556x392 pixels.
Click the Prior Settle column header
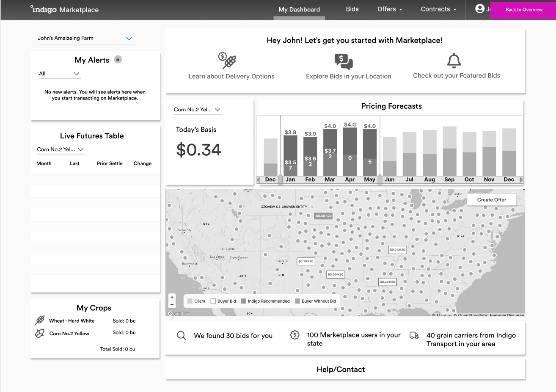[110, 163]
